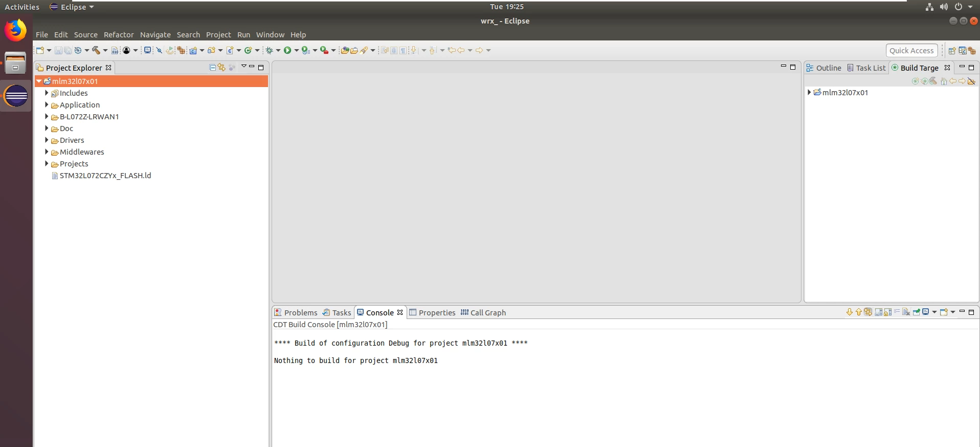
Task: Click the Build Target hammer icon
Action: tap(933, 81)
